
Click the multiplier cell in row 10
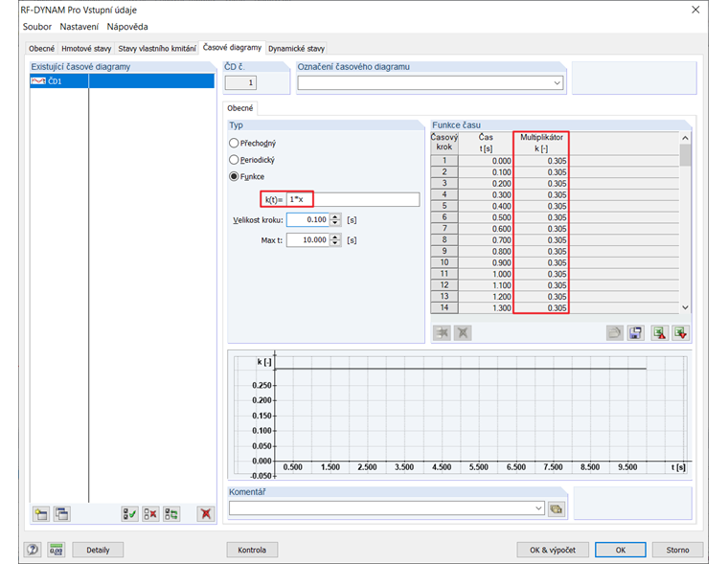[541, 262]
